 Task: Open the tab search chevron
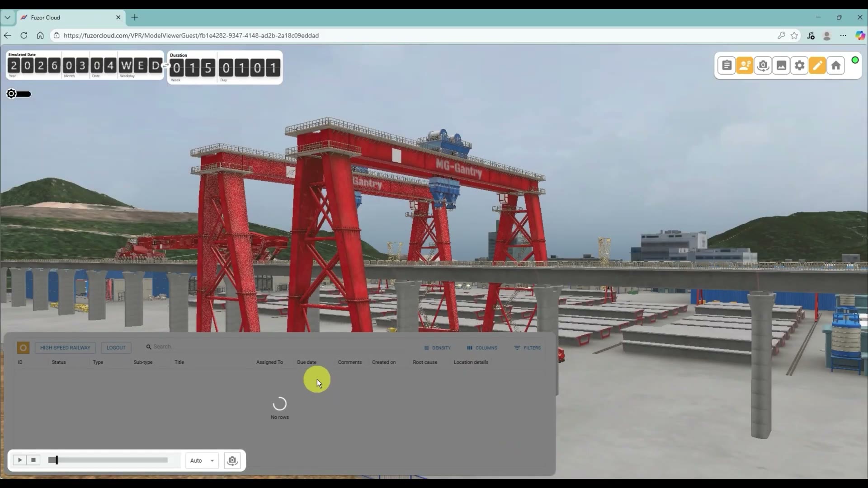coord(7,17)
